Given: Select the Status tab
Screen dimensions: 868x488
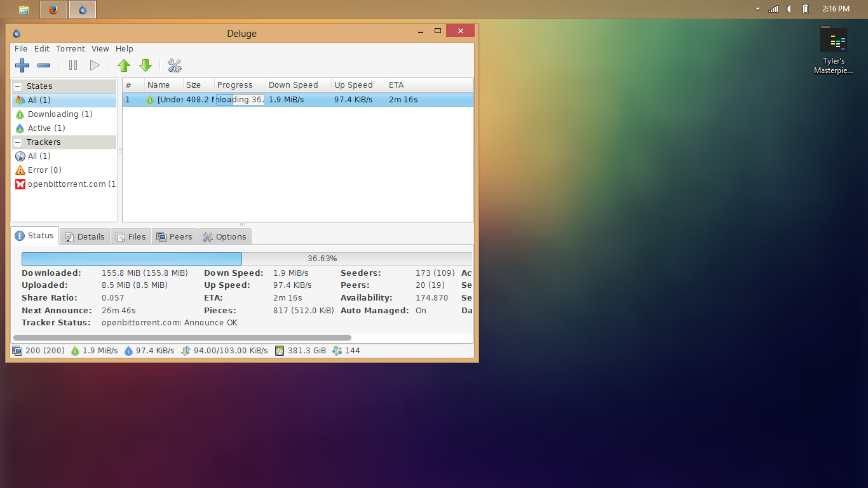Looking at the screenshot, I should click(x=35, y=236).
